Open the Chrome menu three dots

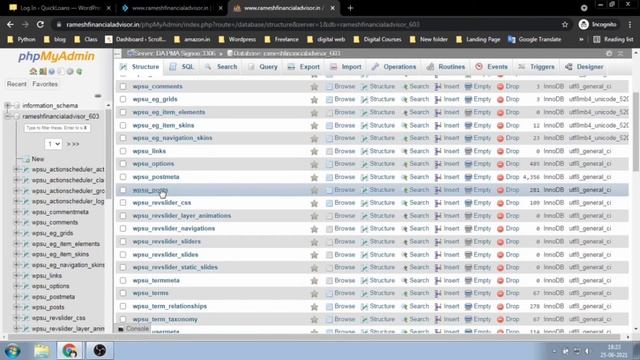click(x=631, y=24)
